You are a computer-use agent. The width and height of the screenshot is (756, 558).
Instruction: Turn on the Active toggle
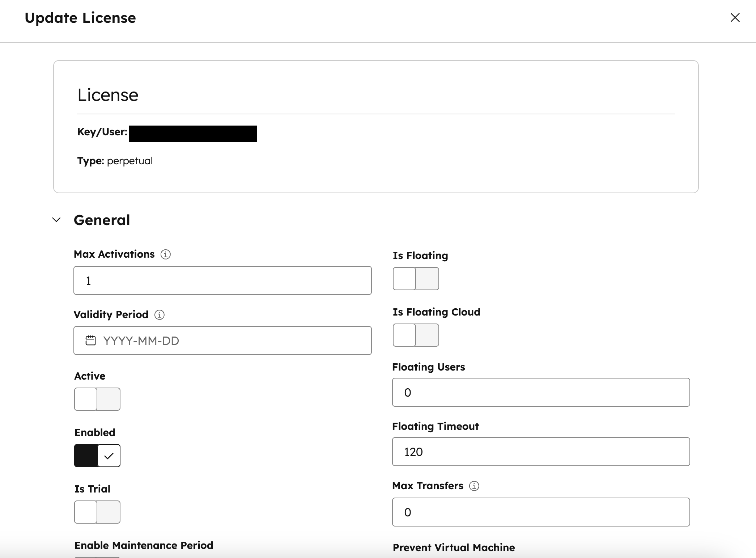[x=97, y=399]
